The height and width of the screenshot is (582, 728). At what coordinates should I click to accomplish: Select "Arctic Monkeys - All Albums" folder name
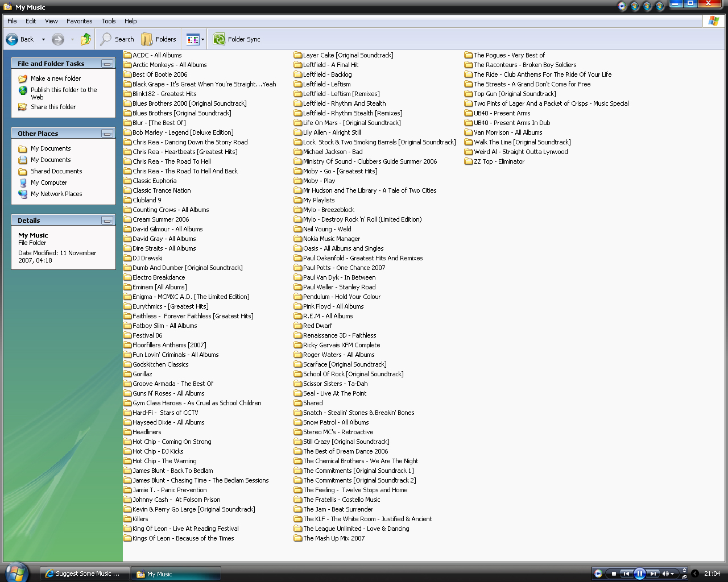pyautogui.click(x=169, y=65)
